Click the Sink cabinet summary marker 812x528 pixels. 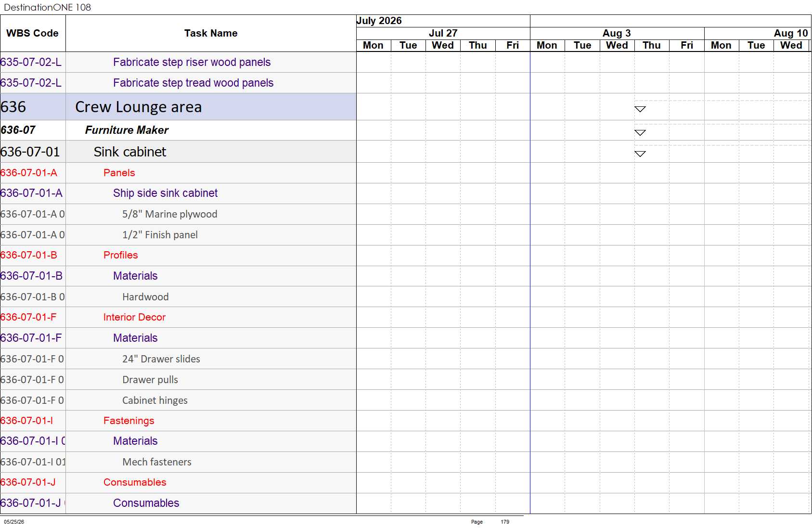pyautogui.click(x=640, y=154)
